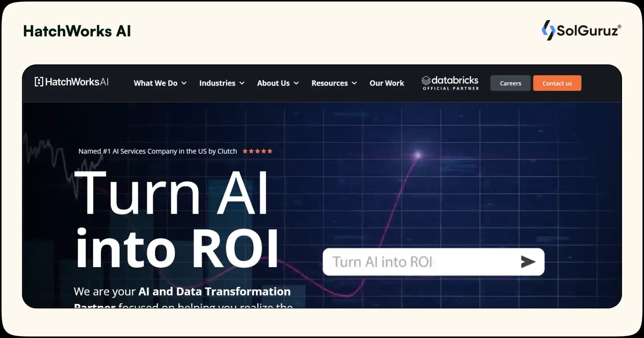Viewport: 644px width, 338px height.
Task: Click the orange Contact us button
Action: point(557,83)
